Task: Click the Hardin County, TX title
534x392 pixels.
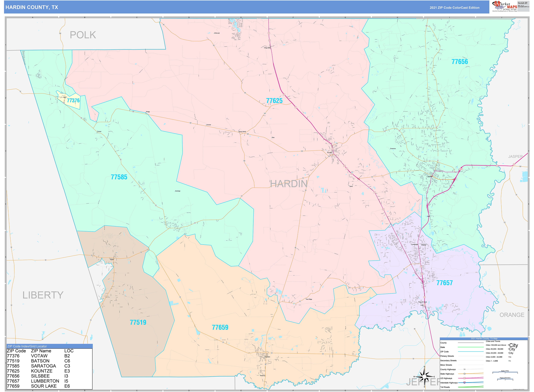Action: [32, 7]
